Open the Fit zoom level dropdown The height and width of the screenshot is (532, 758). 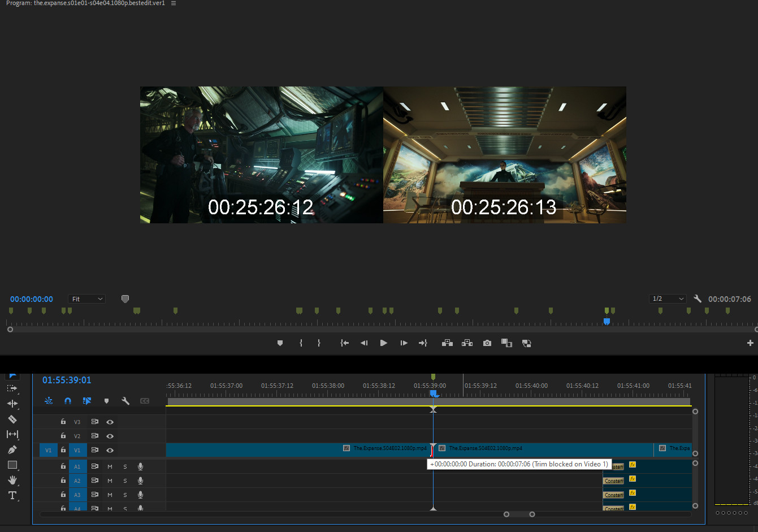tap(86, 299)
